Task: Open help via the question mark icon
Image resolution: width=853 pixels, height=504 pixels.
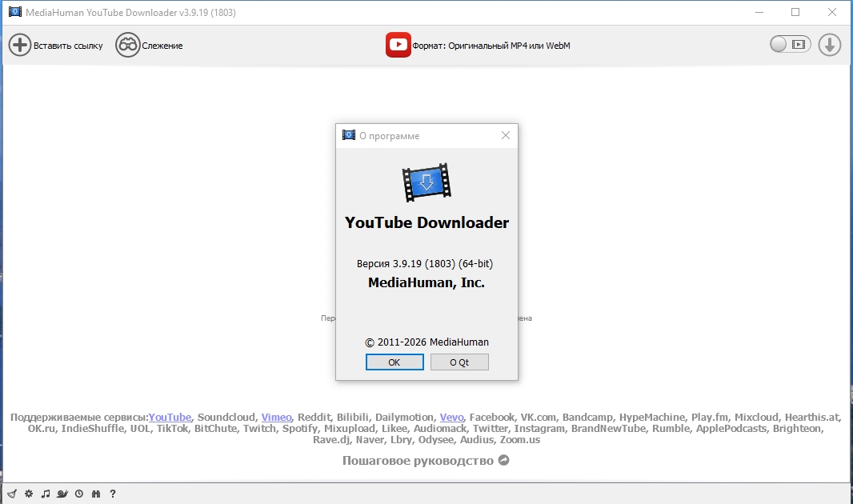Action: tap(113, 494)
